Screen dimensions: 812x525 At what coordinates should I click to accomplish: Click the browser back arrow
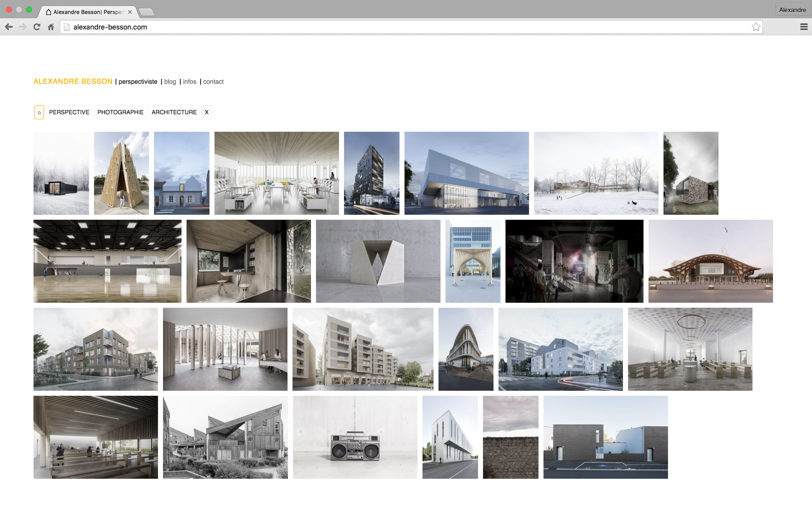[x=9, y=27]
